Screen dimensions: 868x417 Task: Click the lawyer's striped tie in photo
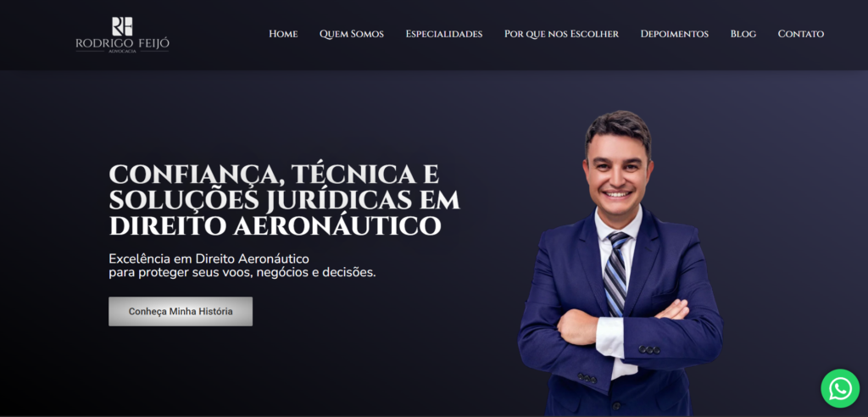click(616, 272)
